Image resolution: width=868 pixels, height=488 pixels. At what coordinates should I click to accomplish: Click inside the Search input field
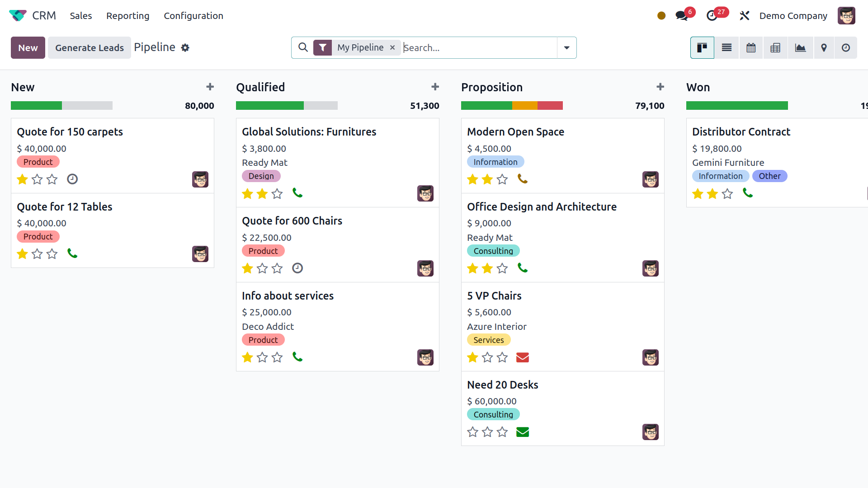point(475,47)
